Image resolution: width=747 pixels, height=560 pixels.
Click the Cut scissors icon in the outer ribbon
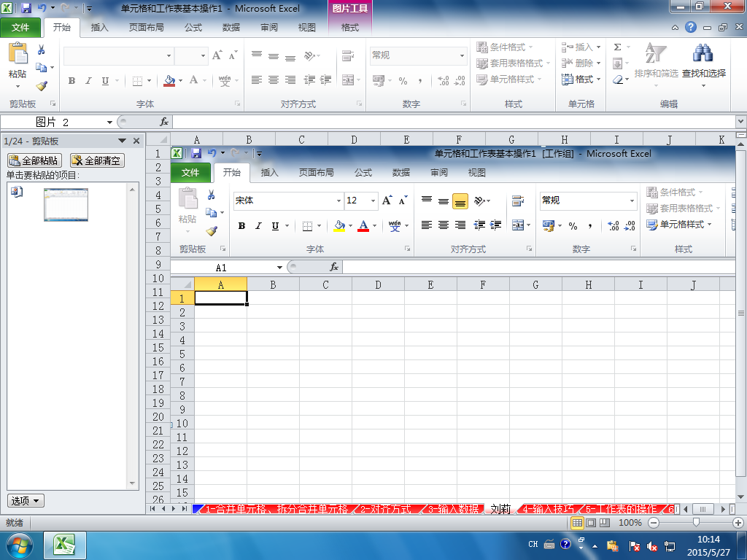[x=42, y=50]
